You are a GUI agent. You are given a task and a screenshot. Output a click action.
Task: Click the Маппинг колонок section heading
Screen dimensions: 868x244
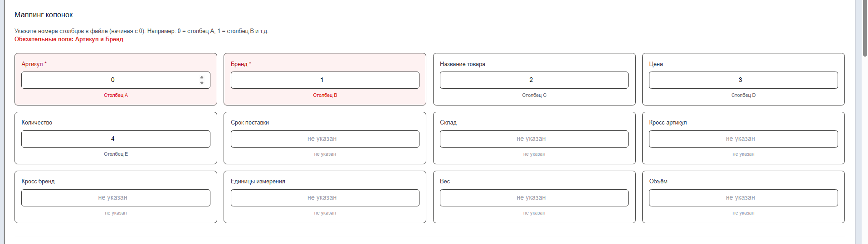pyautogui.click(x=44, y=15)
